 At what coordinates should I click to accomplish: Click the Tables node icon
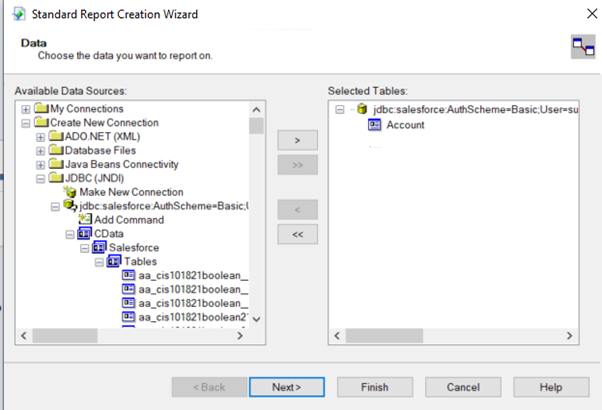pos(114,261)
